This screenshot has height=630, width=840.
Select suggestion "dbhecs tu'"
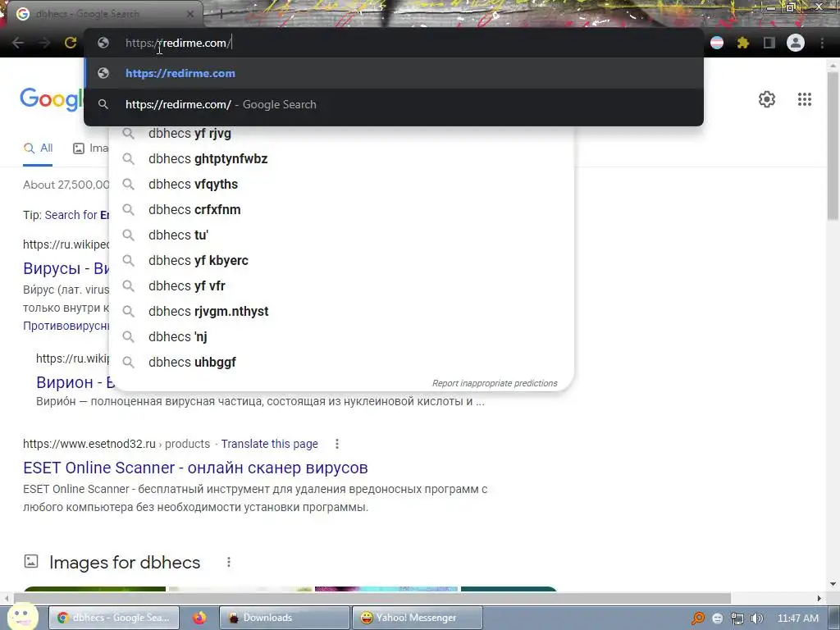tap(342, 235)
